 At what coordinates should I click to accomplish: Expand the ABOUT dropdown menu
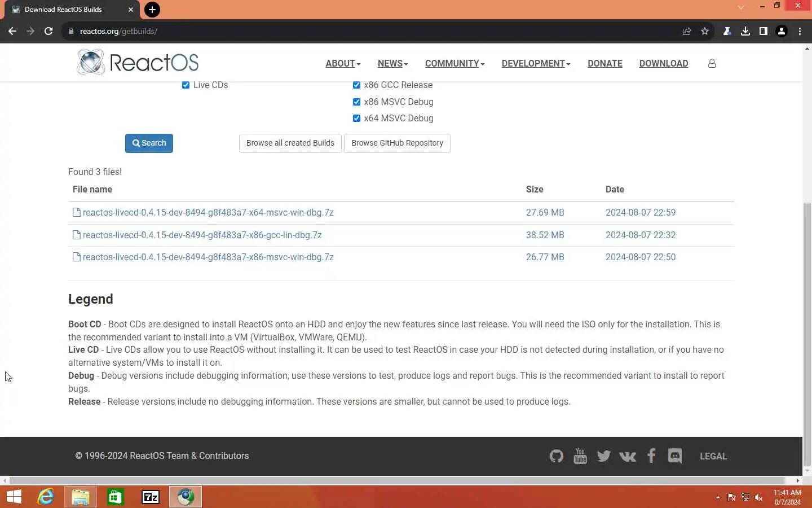pos(343,63)
